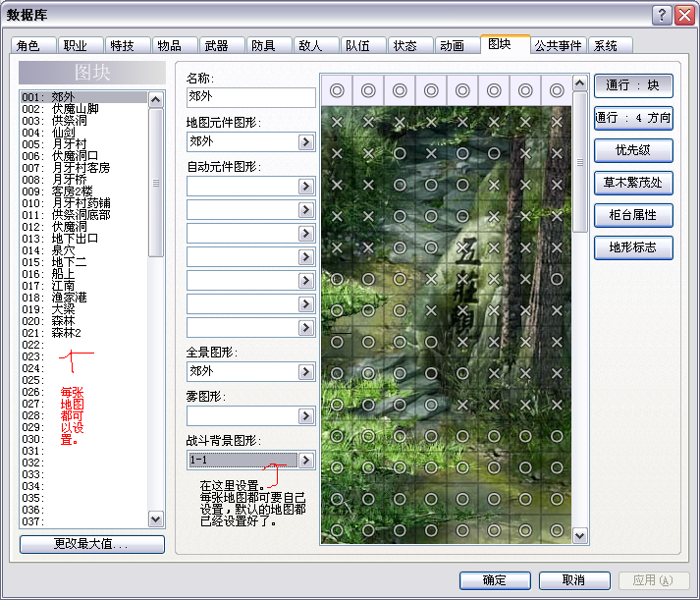Select tileset 010: 月牙村药铺
This screenshot has height=600, width=700.
[83, 203]
